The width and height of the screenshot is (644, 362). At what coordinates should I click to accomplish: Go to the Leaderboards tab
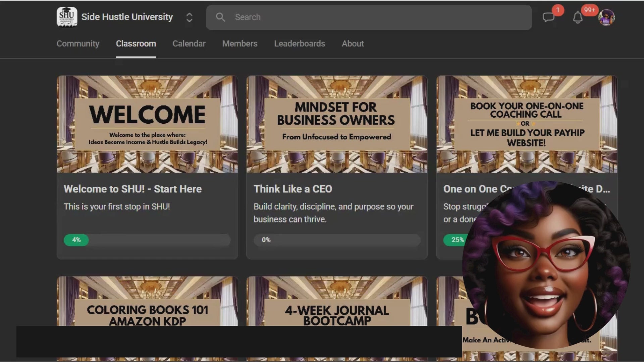click(299, 44)
